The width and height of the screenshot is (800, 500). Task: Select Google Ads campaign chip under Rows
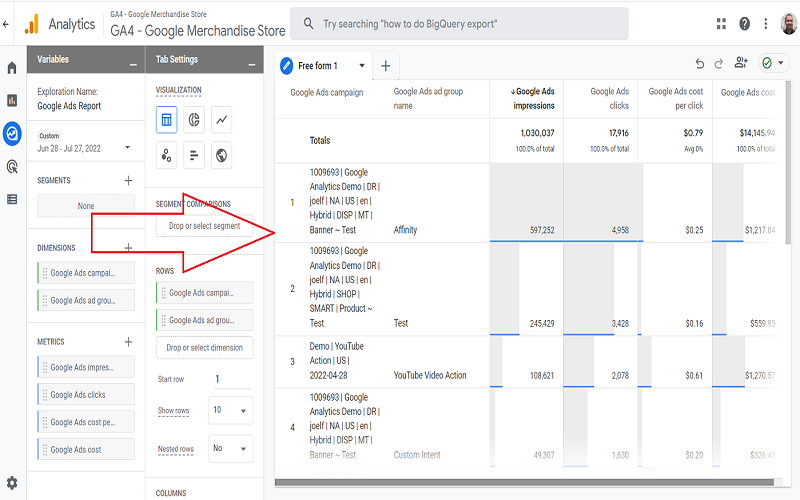pyautogui.click(x=205, y=293)
